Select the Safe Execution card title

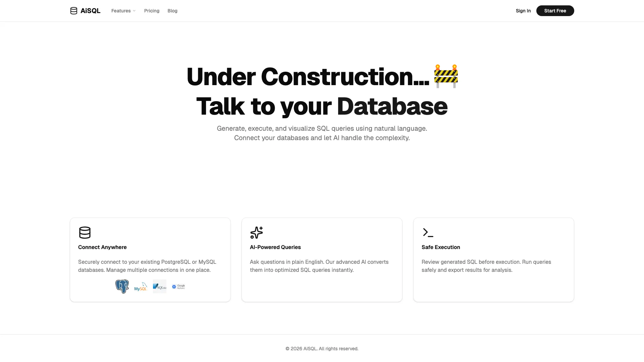(440, 247)
